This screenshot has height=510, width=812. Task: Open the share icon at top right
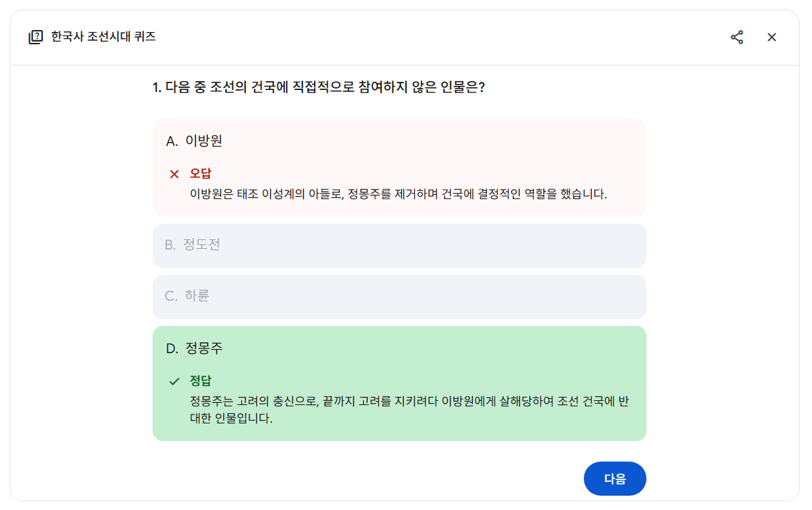pos(737,37)
